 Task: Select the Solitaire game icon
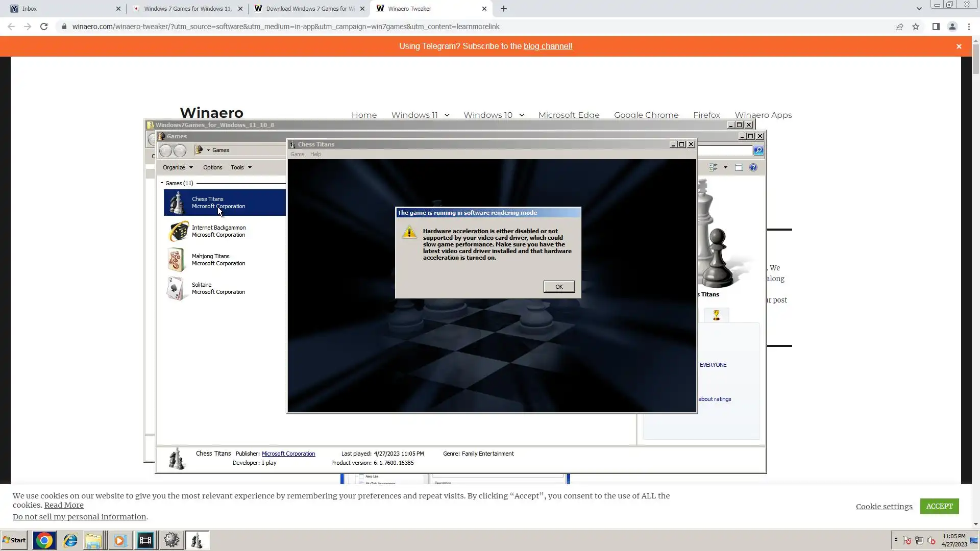(176, 288)
